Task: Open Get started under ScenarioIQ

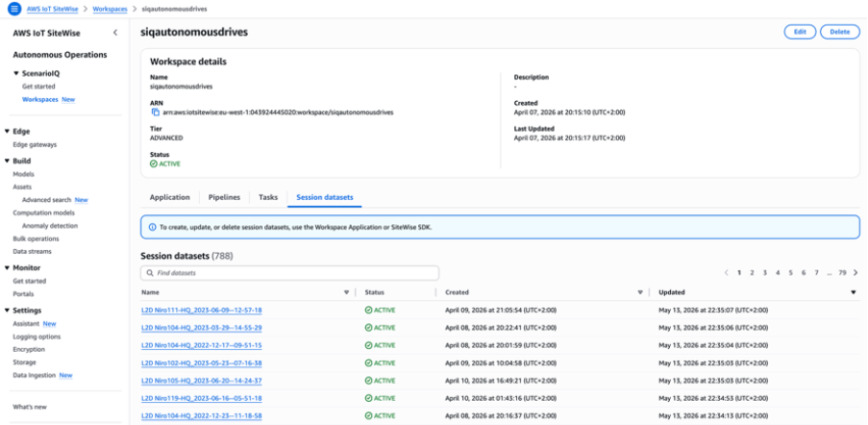Action: click(38, 87)
